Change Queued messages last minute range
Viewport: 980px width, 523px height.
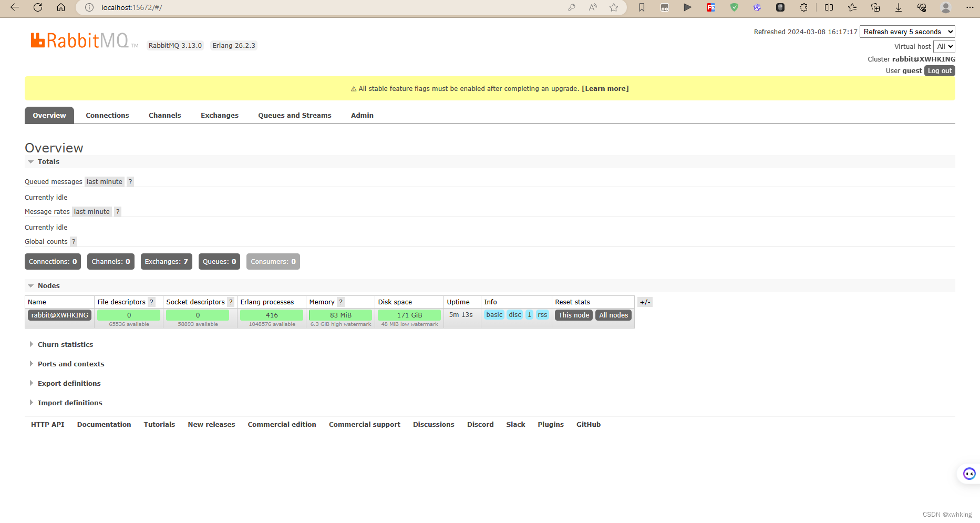(x=105, y=182)
